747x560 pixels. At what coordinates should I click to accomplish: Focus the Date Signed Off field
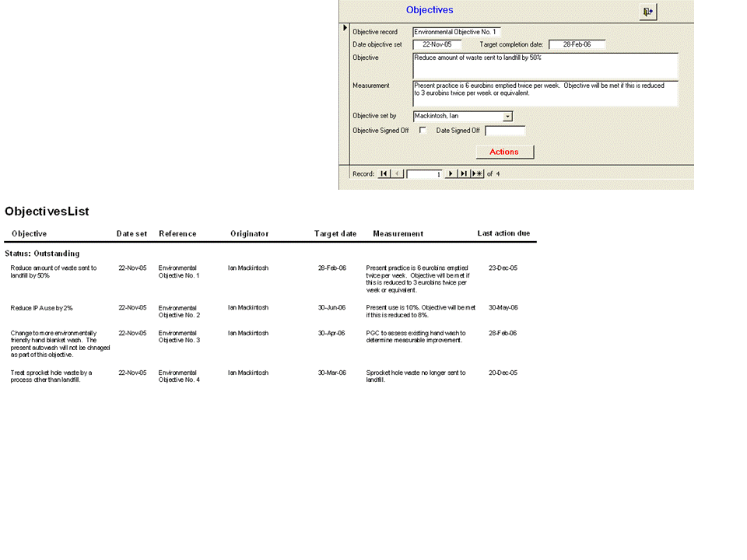tap(504, 131)
